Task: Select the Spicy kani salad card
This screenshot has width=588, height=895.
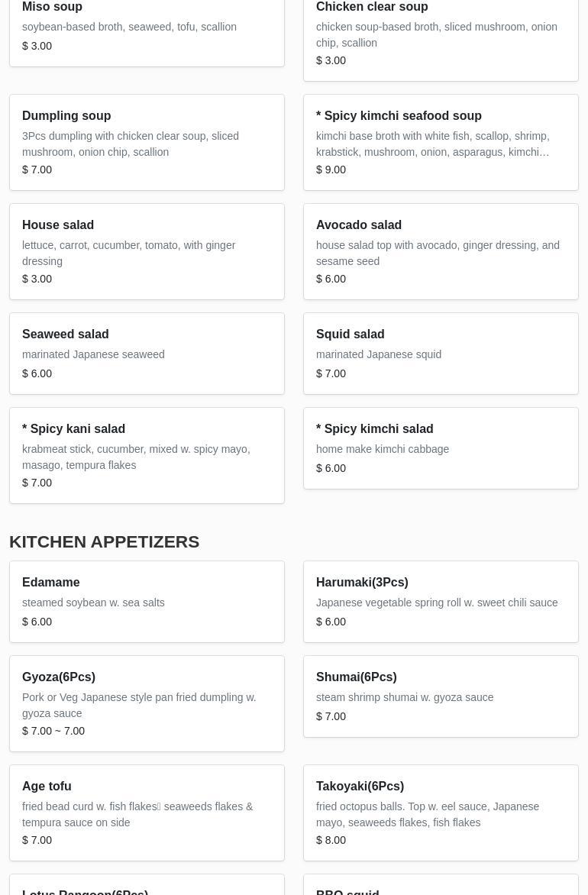Action: [x=147, y=455]
